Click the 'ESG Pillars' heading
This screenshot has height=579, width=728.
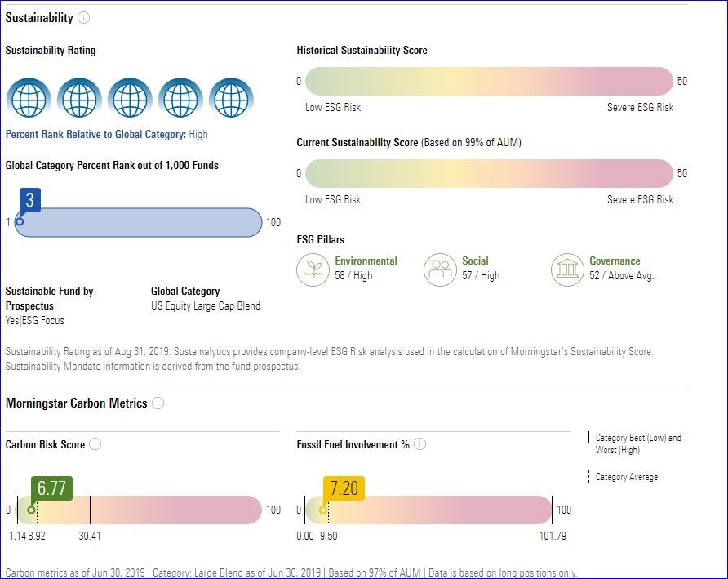coord(321,240)
